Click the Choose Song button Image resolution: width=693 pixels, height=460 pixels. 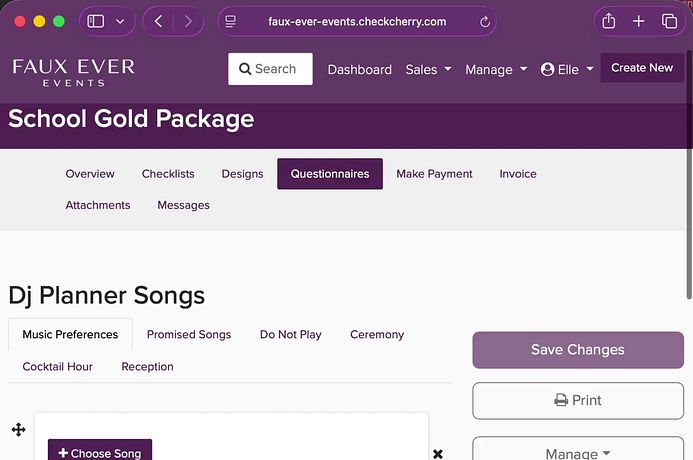(100, 452)
